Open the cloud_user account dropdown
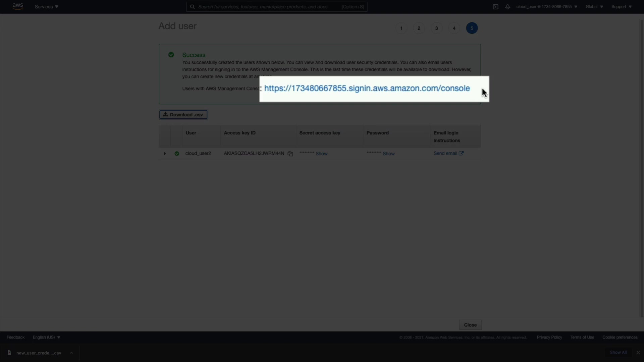 [x=546, y=7]
